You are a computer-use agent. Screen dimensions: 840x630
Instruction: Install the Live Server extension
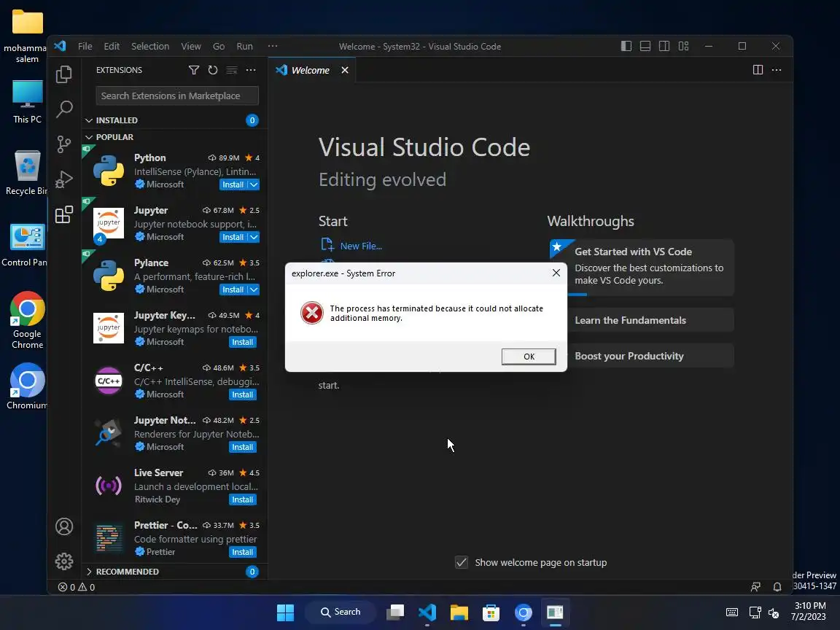[x=243, y=499]
